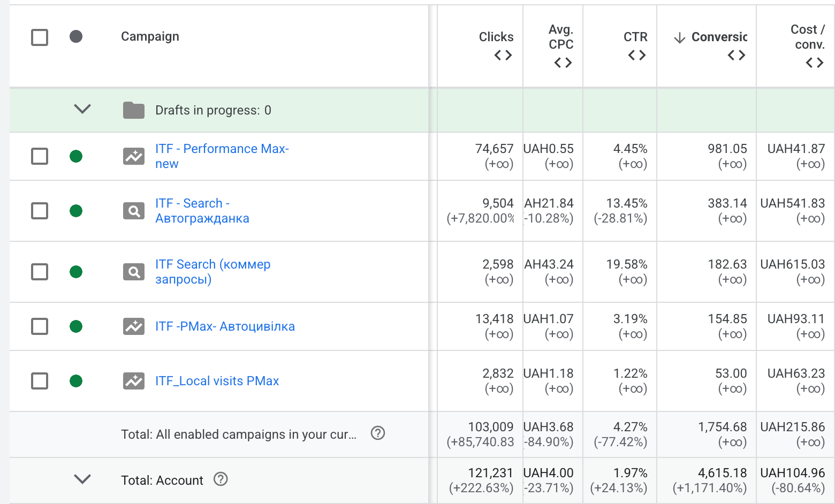This screenshot has width=835, height=504.
Task: Click the Drafts in progress folder icon
Action: tap(134, 110)
